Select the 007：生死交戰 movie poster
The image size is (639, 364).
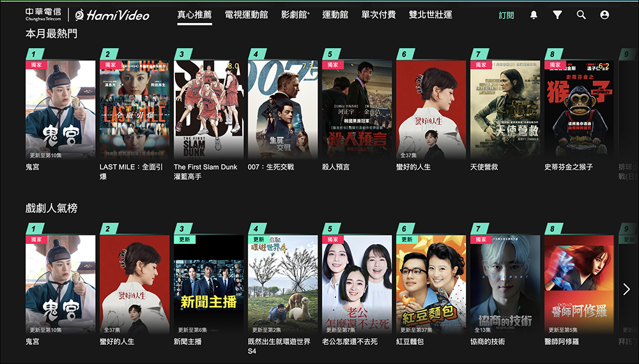(283, 110)
